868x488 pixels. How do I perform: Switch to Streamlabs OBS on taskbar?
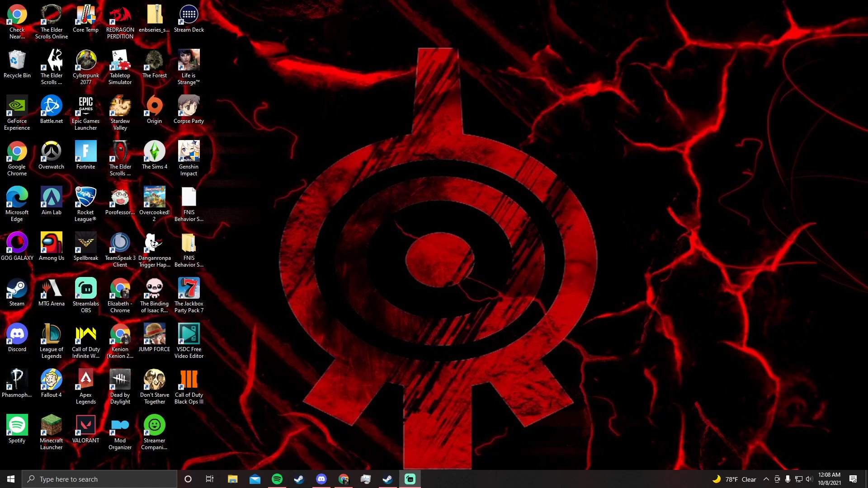coord(410,479)
